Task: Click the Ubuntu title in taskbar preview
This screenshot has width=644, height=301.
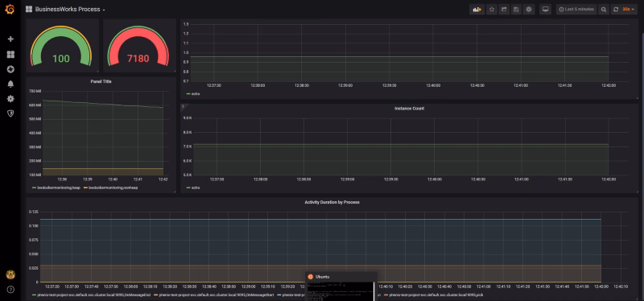Action: point(323,277)
